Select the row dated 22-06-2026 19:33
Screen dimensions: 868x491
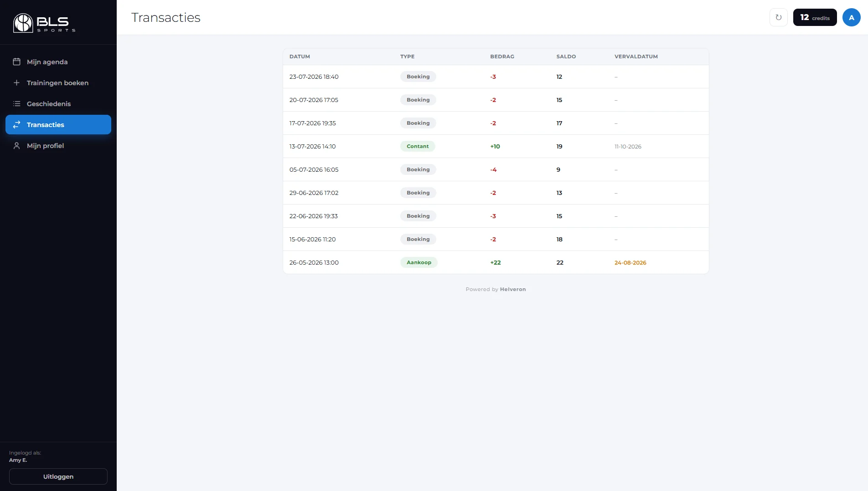pyautogui.click(x=496, y=216)
